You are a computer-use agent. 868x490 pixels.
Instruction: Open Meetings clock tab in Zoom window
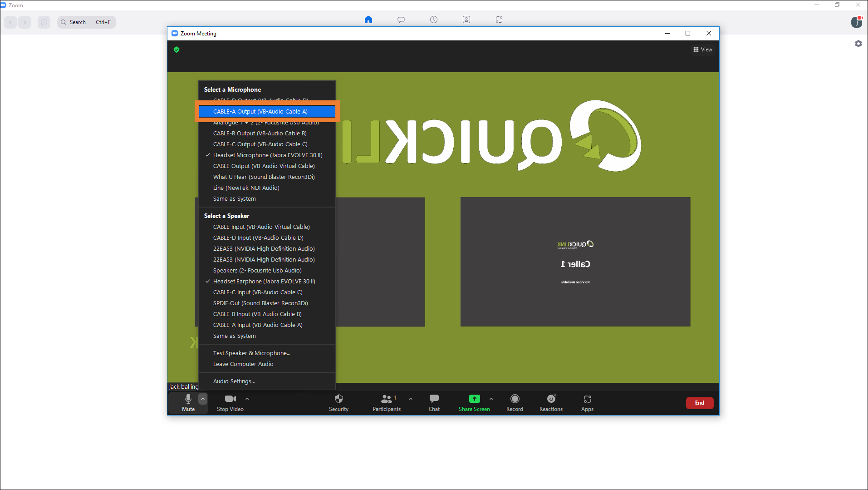point(434,20)
